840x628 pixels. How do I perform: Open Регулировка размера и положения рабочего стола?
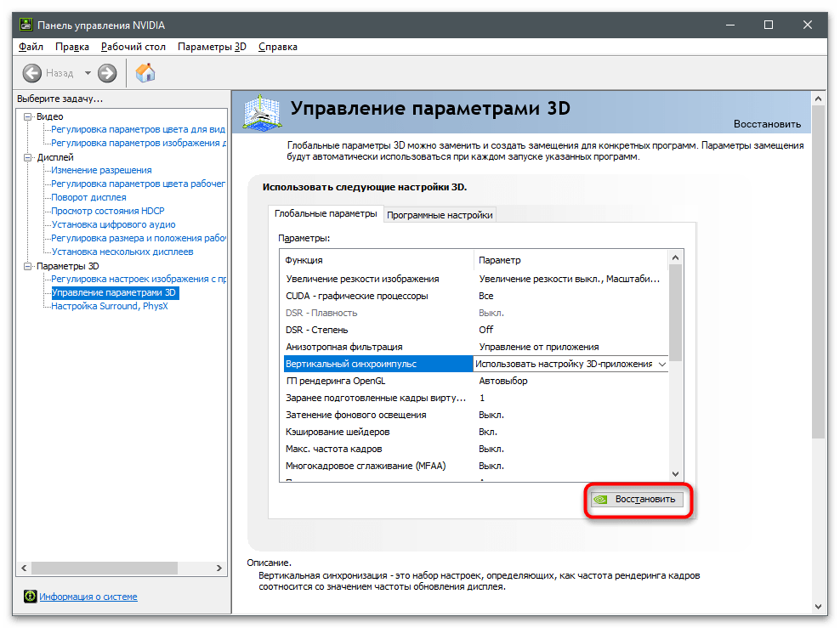139,238
